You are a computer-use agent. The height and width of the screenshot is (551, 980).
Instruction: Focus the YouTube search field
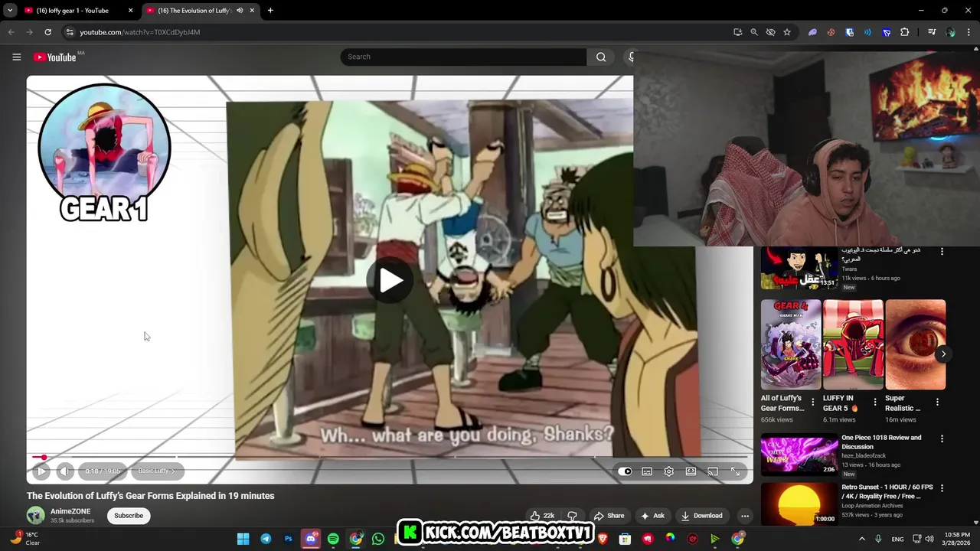pyautogui.click(x=463, y=57)
